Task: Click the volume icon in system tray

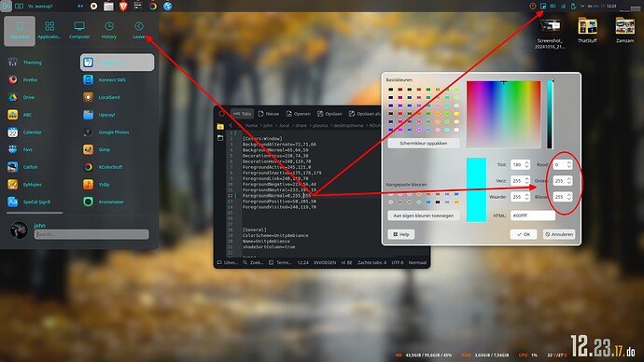Action: click(x=553, y=7)
